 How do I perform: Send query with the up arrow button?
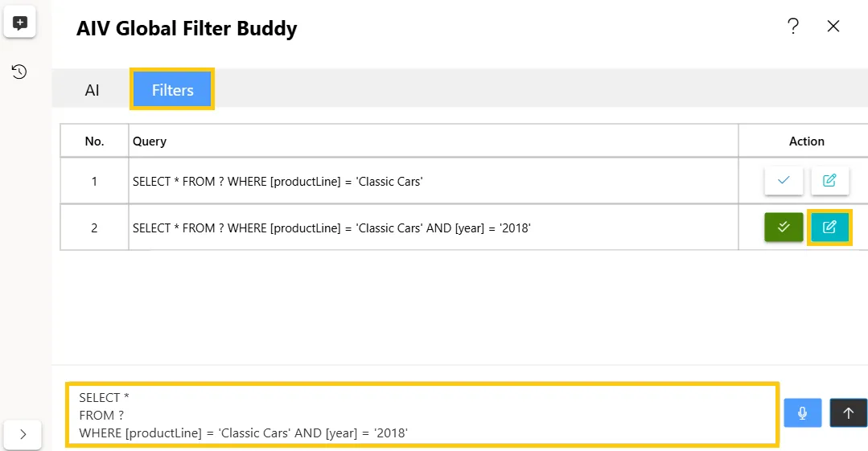[x=848, y=413]
